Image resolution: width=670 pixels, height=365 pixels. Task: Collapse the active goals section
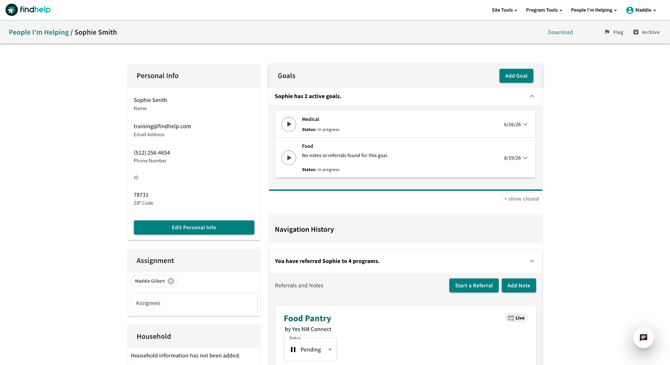click(x=532, y=96)
